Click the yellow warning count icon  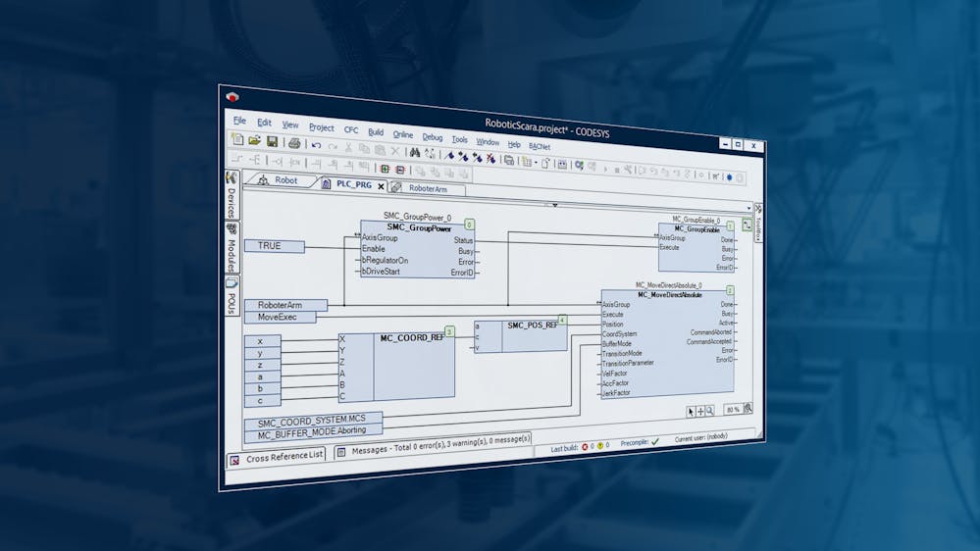coord(600,445)
